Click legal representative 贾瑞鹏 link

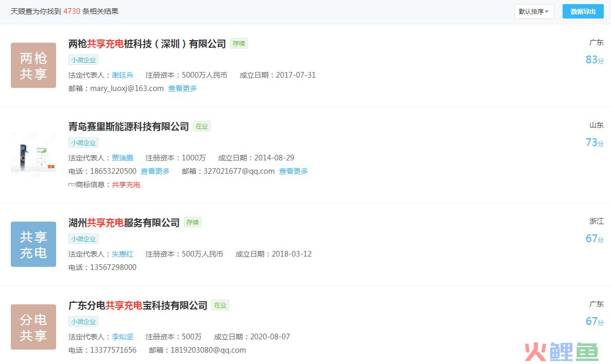click(x=123, y=158)
